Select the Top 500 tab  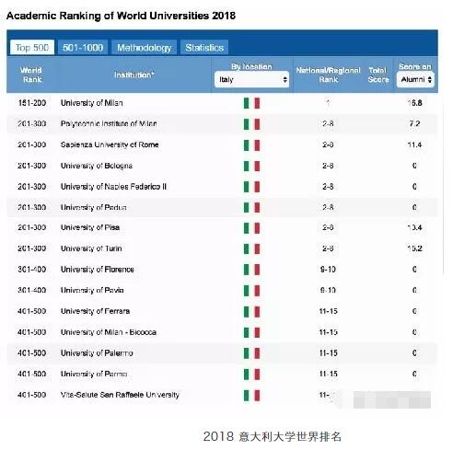point(32,48)
